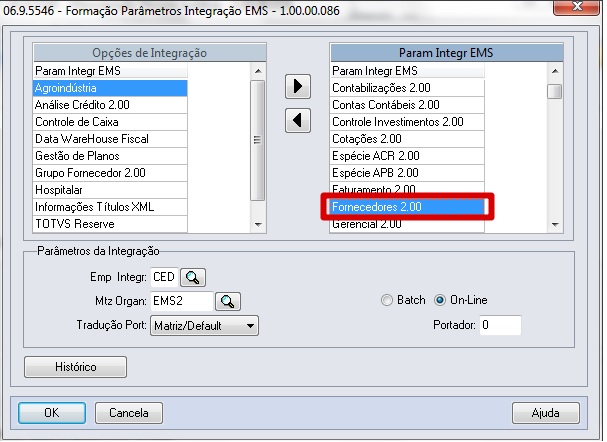Click the Mtz Organ input field
The image size is (607, 442).
(182, 301)
